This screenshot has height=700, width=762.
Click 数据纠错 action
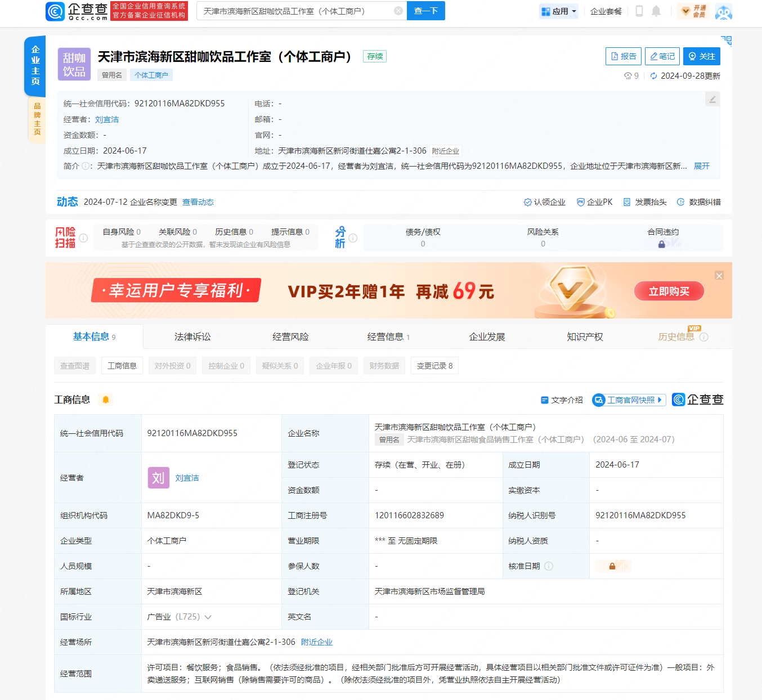[x=698, y=202]
